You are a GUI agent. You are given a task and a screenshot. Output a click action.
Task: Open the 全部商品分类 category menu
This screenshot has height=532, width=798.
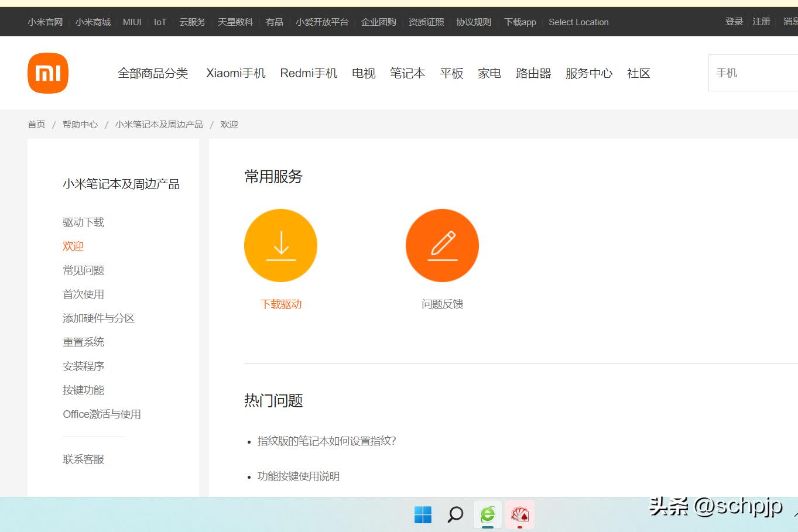[153, 73]
